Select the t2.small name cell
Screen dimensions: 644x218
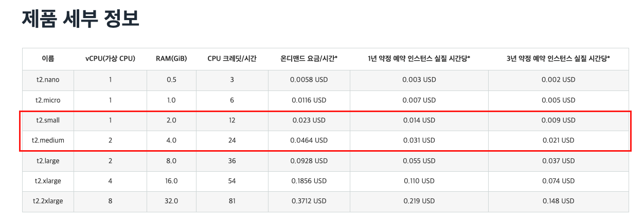(47, 120)
